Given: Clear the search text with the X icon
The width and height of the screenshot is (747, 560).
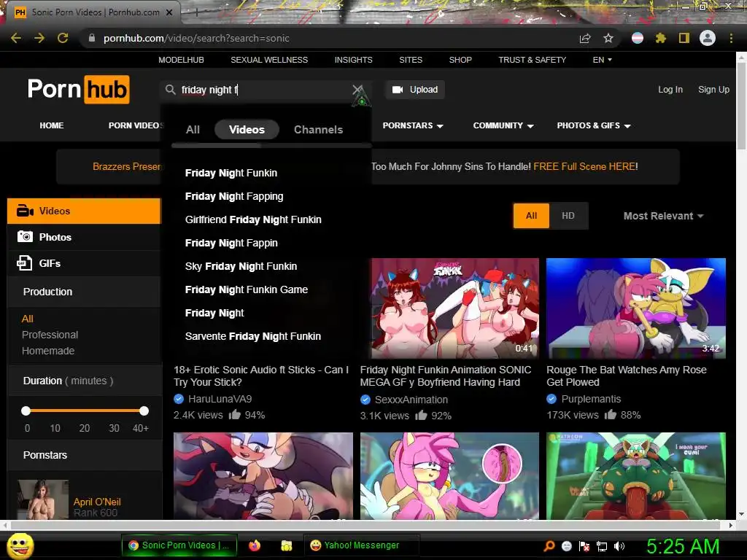Looking at the screenshot, I should pyautogui.click(x=357, y=90).
